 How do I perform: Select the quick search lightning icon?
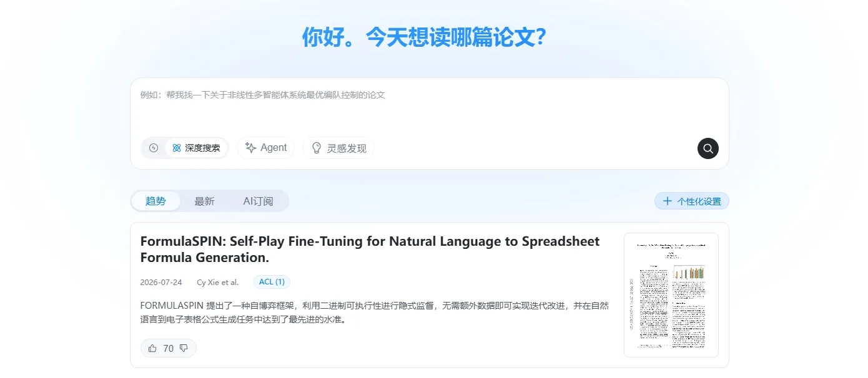pos(154,148)
